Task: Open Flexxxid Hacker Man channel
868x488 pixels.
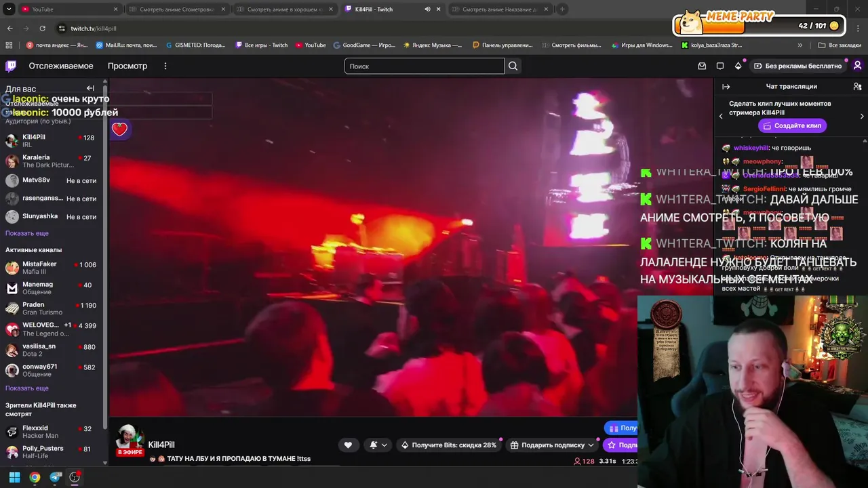Action: pyautogui.click(x=52, y=432)
